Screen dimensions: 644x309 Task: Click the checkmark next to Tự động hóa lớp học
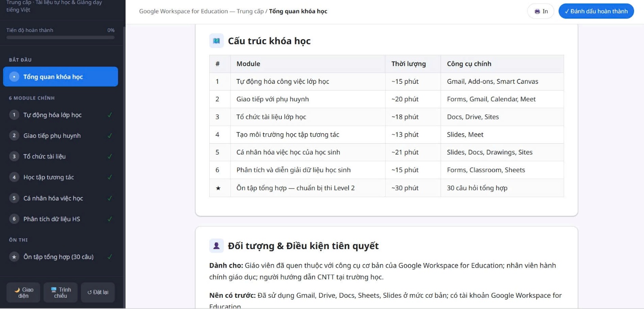tap(110, 115)
